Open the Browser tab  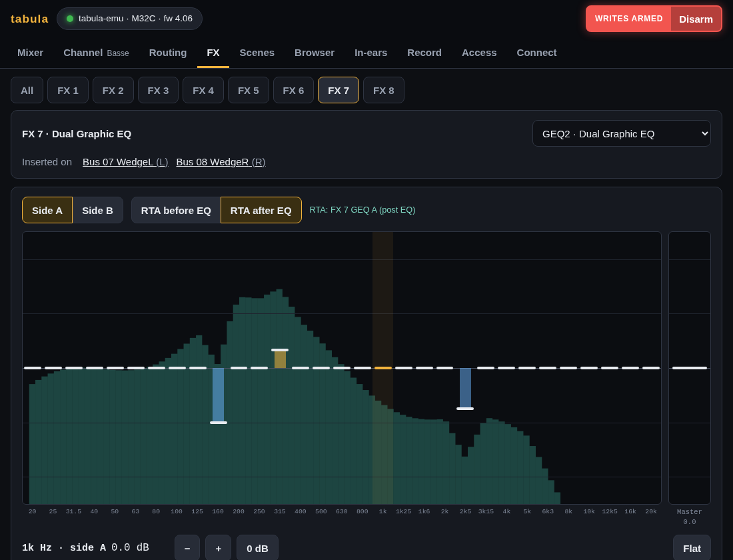point(315,53)
